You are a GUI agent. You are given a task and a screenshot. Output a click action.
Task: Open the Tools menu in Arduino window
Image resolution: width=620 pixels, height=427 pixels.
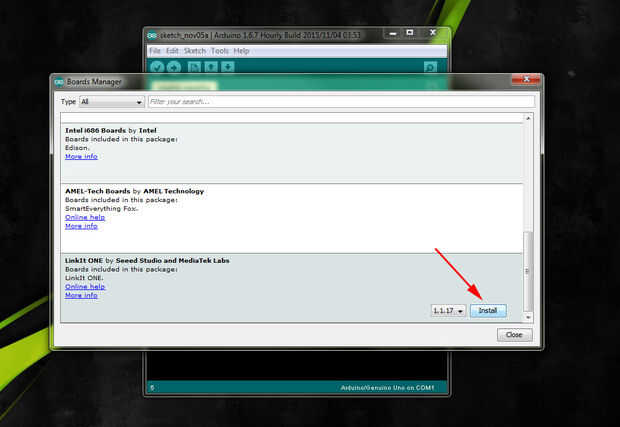coord(219,51)
